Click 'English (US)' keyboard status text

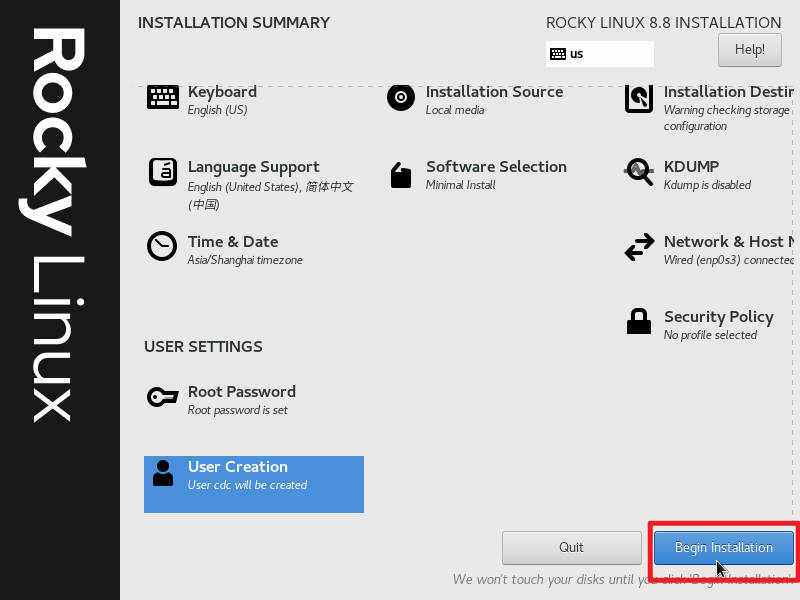tap(217, 110)
